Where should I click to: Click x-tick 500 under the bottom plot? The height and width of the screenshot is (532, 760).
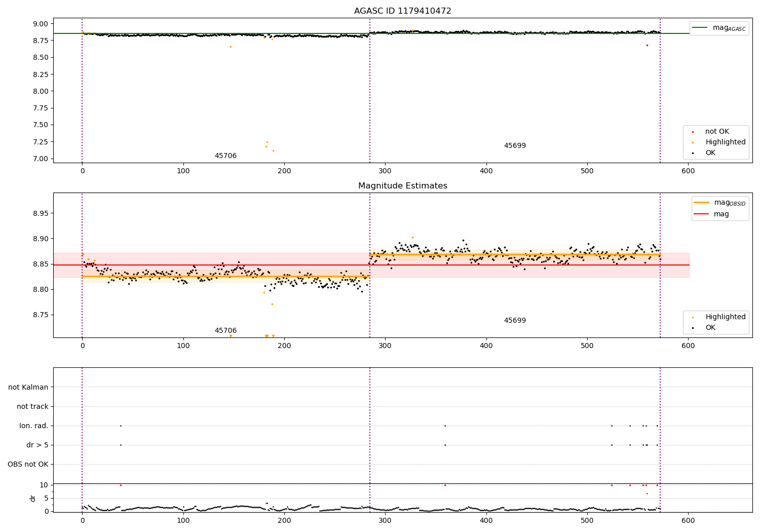click(587, 520)
